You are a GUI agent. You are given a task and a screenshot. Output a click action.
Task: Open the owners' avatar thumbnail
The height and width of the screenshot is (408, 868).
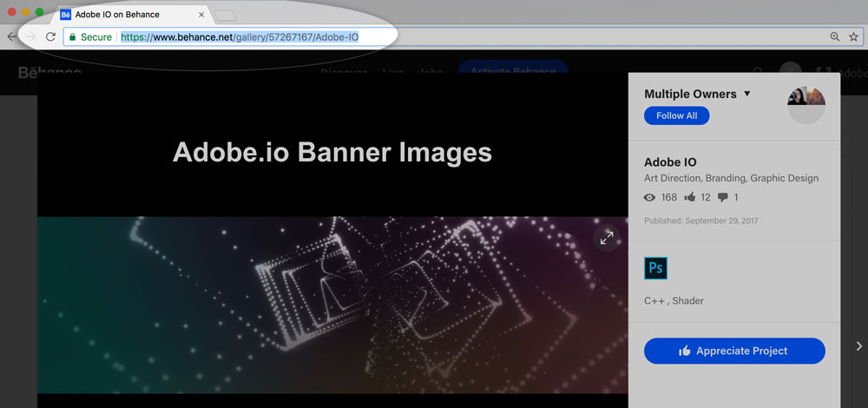click(806, 104)
